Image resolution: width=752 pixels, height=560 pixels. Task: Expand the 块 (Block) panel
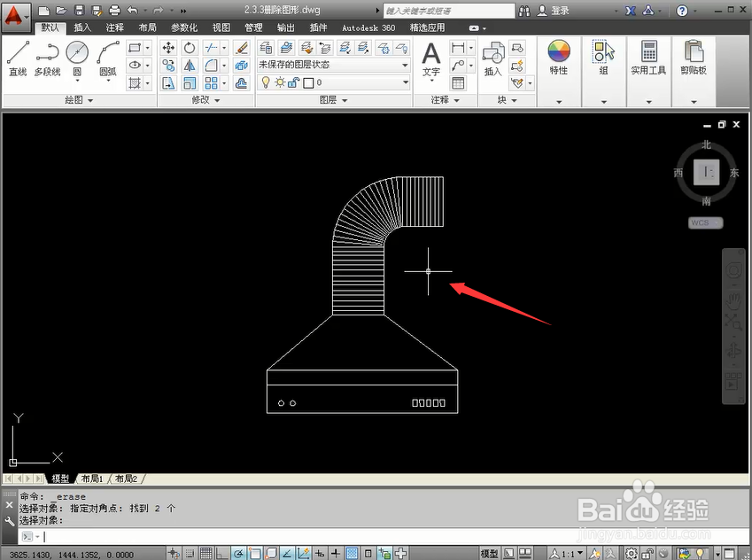[507, 100]
